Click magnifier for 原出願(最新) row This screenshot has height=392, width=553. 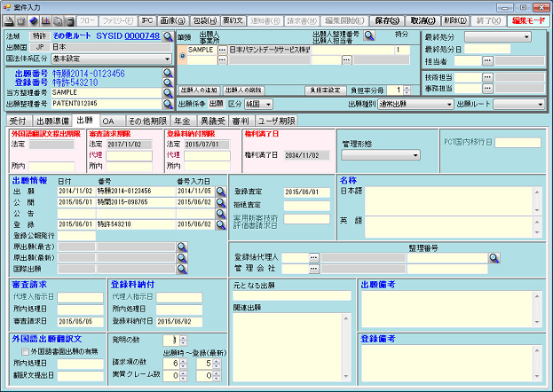[x=182, y=258]
